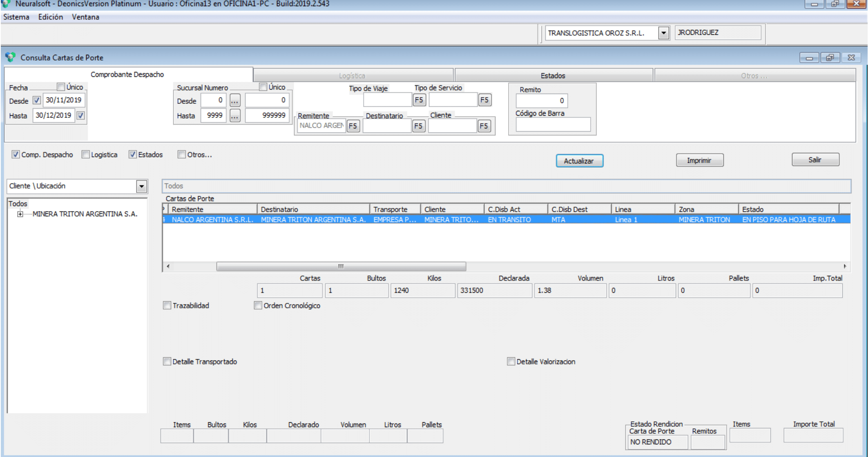Click the Código de Barra input field

553,125
